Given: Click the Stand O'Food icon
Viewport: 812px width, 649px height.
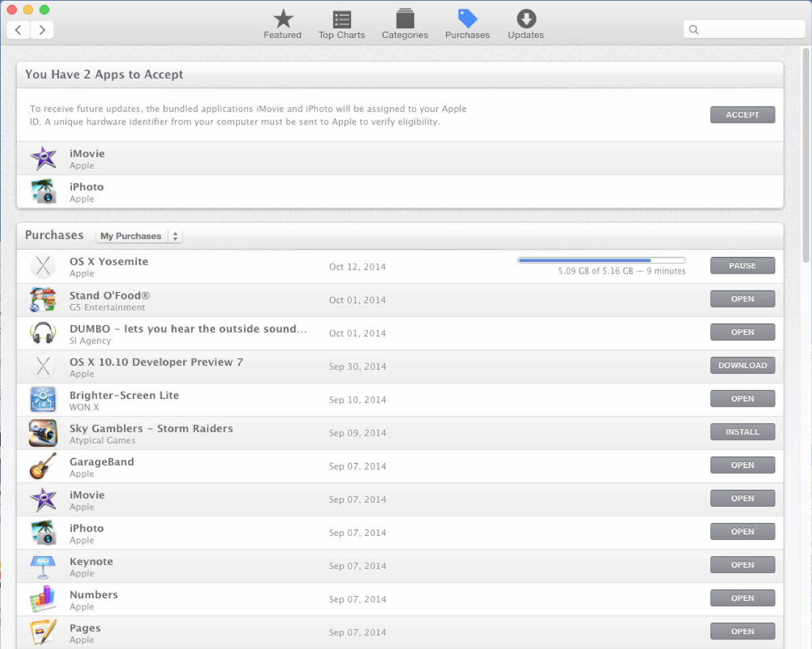Looking at the screenshot, I should pos(43,299).
